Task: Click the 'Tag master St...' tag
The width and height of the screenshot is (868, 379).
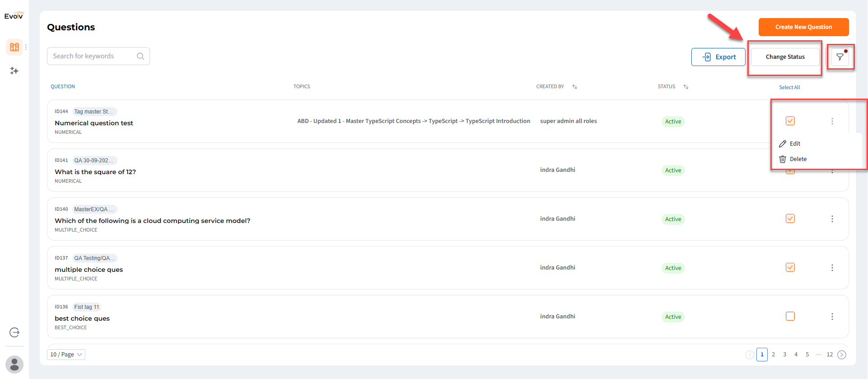Action: (x=94, y=112)
